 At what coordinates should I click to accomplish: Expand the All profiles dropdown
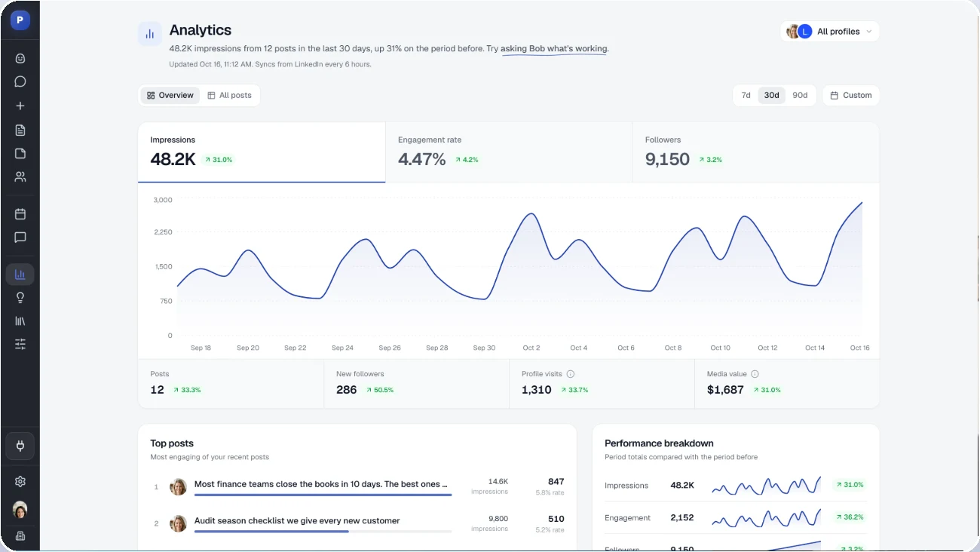click(830, 32)
